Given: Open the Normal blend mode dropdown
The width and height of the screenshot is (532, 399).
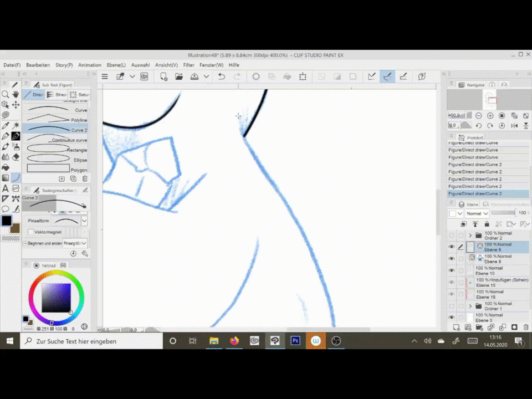Looking at the screenshot, I should click(477, 213).
